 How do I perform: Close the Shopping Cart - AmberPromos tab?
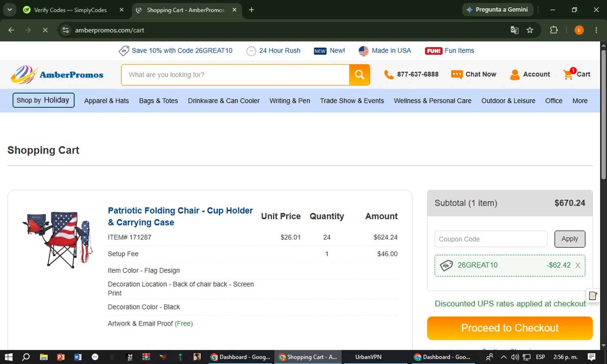point(234,10)
